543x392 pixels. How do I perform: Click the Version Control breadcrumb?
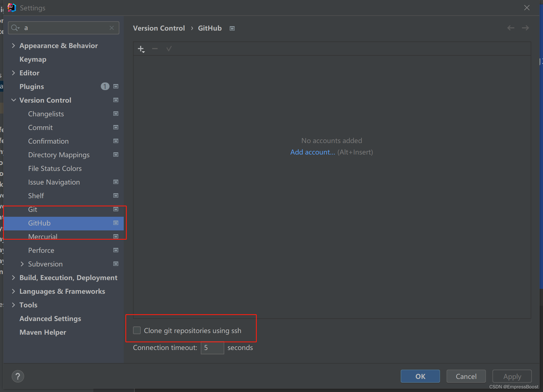159,28
